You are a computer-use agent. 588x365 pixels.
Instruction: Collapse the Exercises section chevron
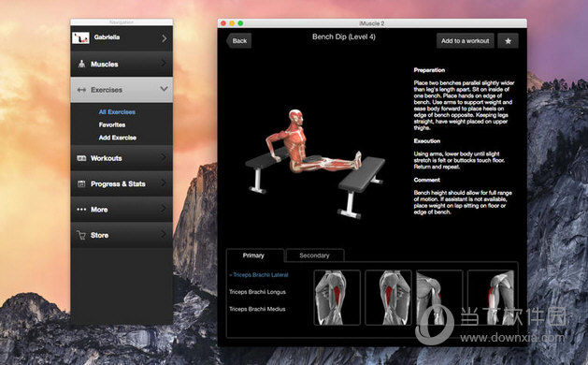[x=164, y=89]
